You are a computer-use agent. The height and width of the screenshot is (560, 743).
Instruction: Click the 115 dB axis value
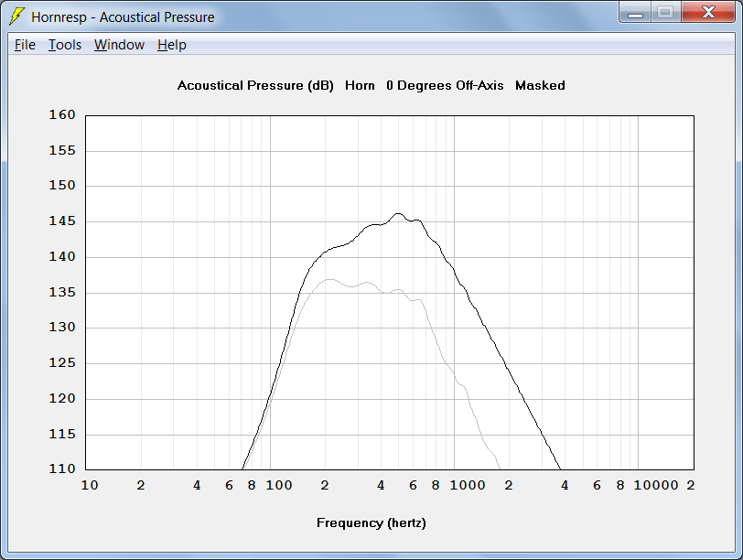point(62,434)
